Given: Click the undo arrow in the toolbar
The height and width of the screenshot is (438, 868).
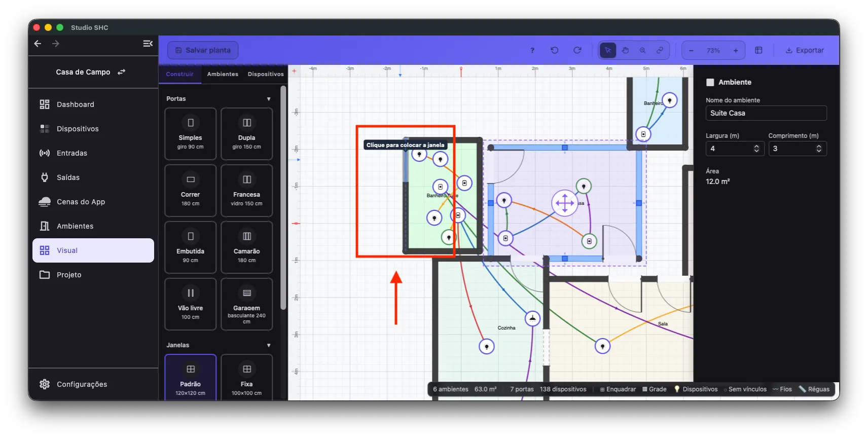Looking at the screenshot, I should pos(554,50).
